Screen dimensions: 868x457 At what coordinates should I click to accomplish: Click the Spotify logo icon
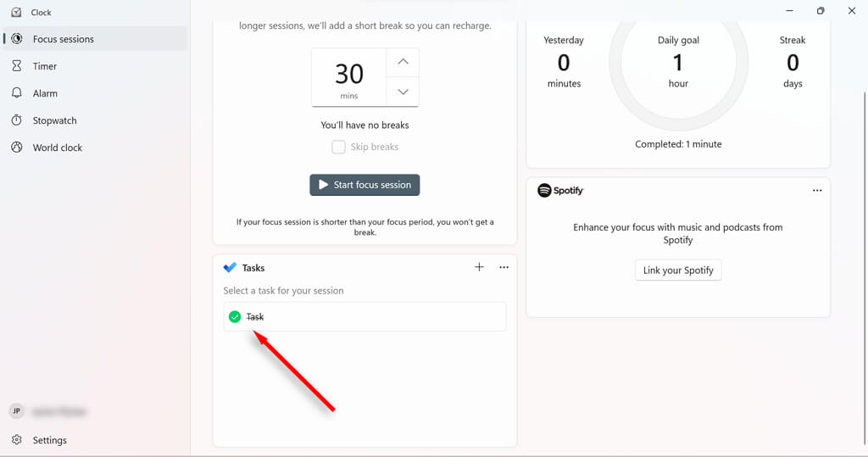coord(544,191)
